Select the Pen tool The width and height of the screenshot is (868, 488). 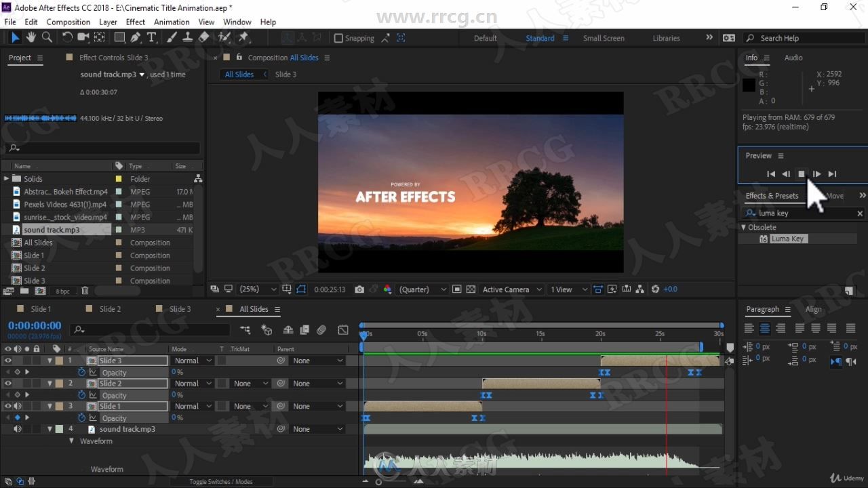point(136,37)
